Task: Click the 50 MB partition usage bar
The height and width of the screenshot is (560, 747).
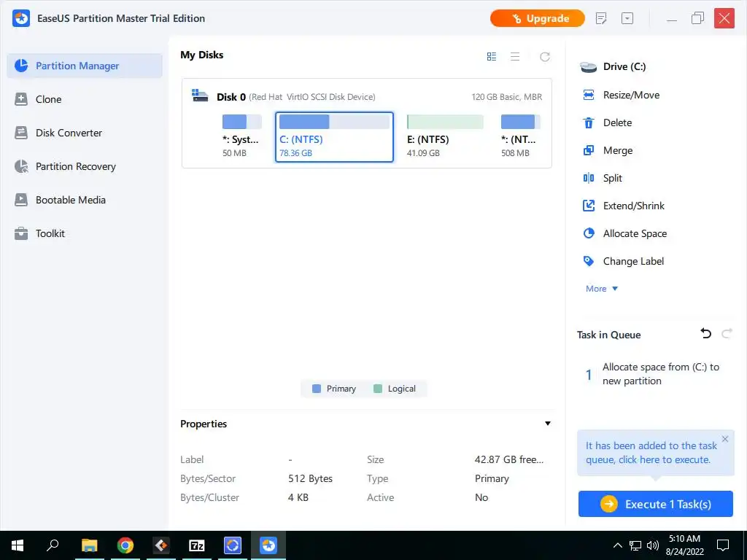Action: pos(242,122)
